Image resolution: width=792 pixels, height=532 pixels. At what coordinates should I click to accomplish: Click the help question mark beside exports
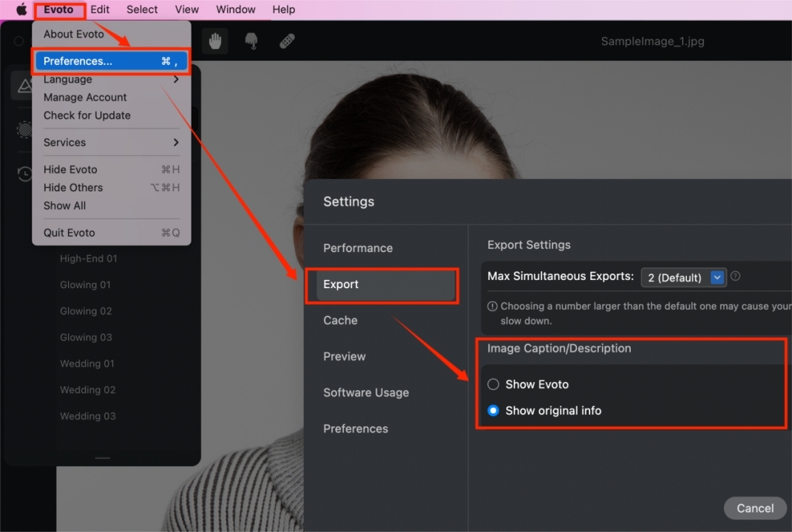click(736, 276)
